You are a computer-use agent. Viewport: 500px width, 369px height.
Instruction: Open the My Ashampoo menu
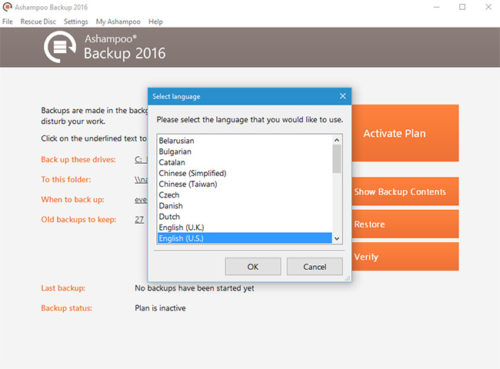pos(118,22)
